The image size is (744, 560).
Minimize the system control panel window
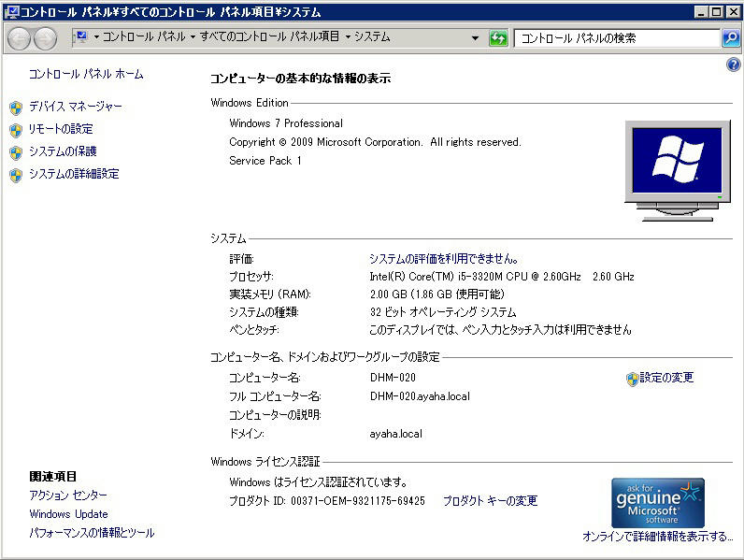click(701, 11)
